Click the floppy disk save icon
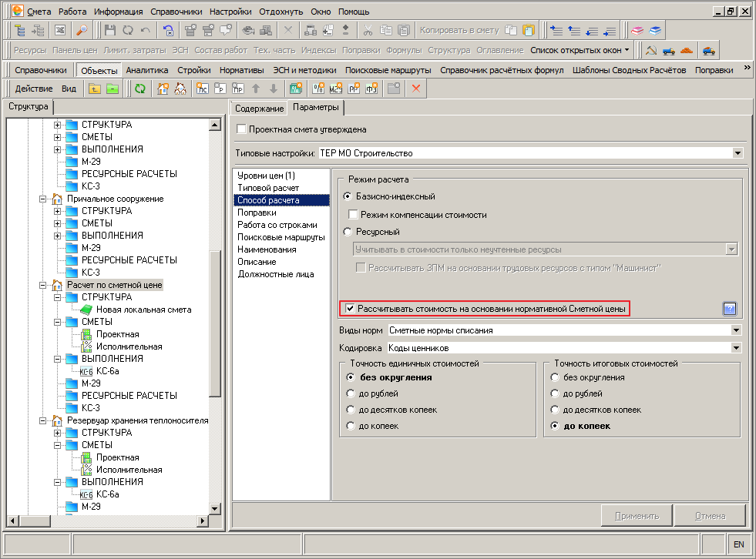 click(x=110, y=30)
